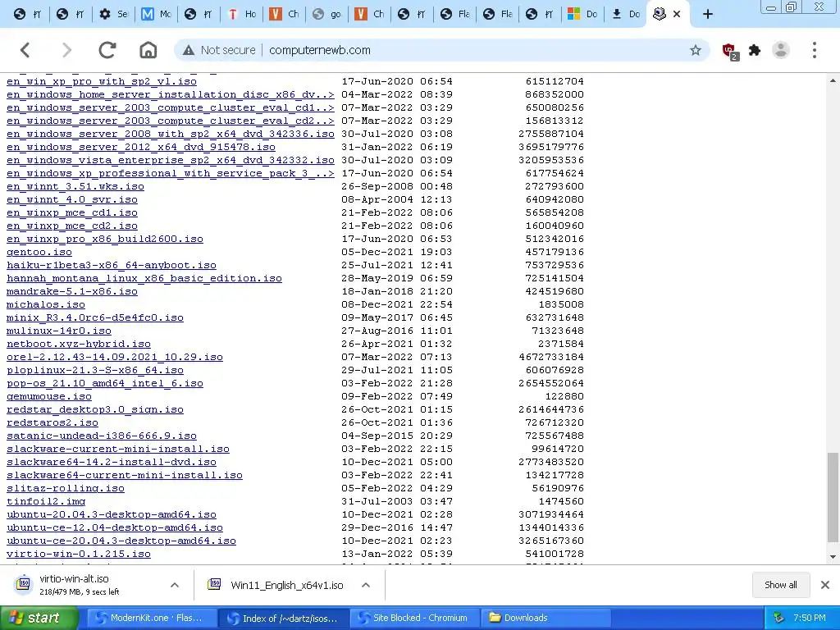
Task: Close the downloads shelf
Action: point(825,585)
